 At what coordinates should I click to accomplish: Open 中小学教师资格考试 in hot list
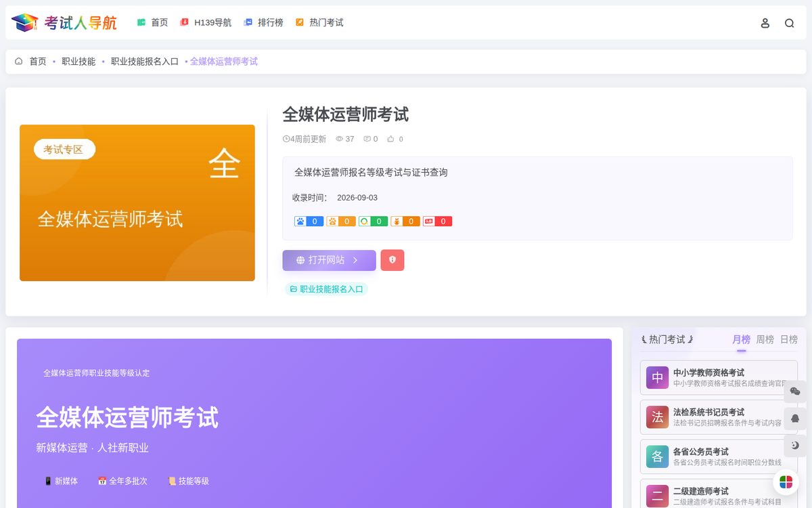(x=719, y=378)
